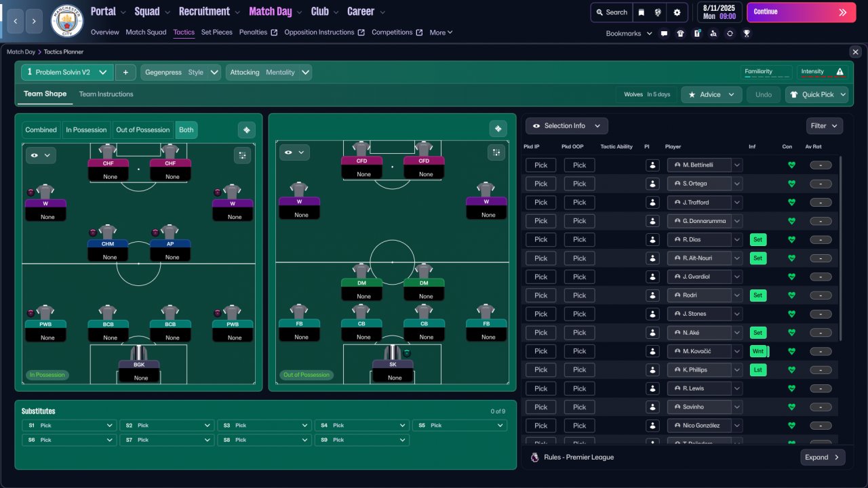Go back with the left arrow button
Screen dimensions: 868x488
(16, 21)
